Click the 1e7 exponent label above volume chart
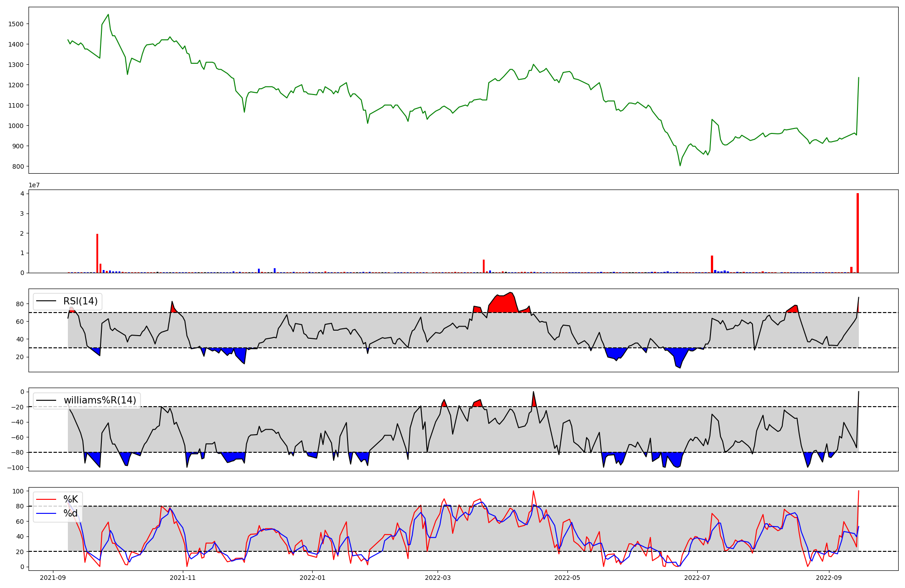The width and height of the screenshot is (905, 588). 34,185
